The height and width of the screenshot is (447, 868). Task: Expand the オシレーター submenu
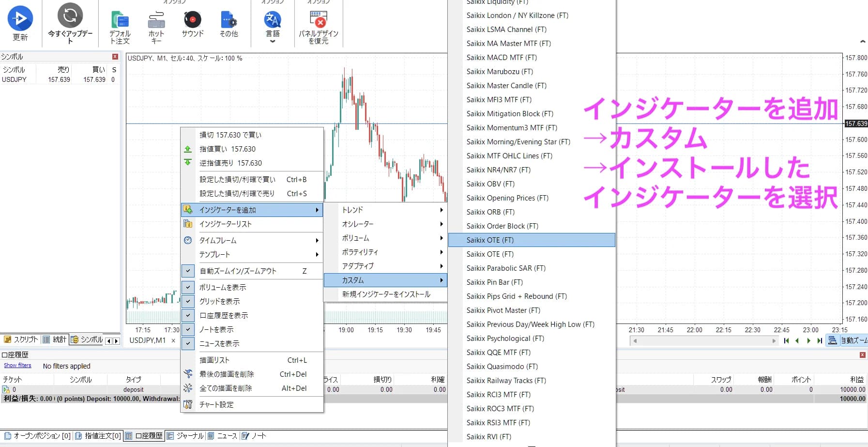385,224
